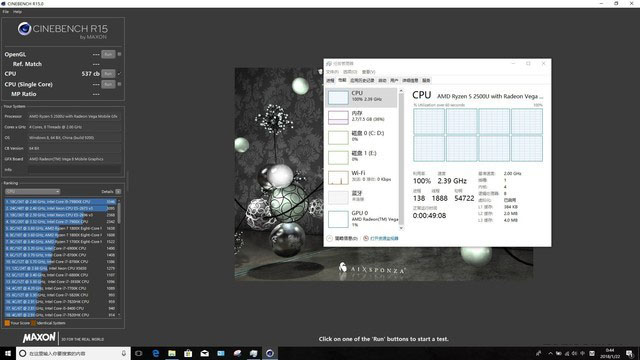
Task: Click the Cortana circle icon in search box
Action: [23, 353]
